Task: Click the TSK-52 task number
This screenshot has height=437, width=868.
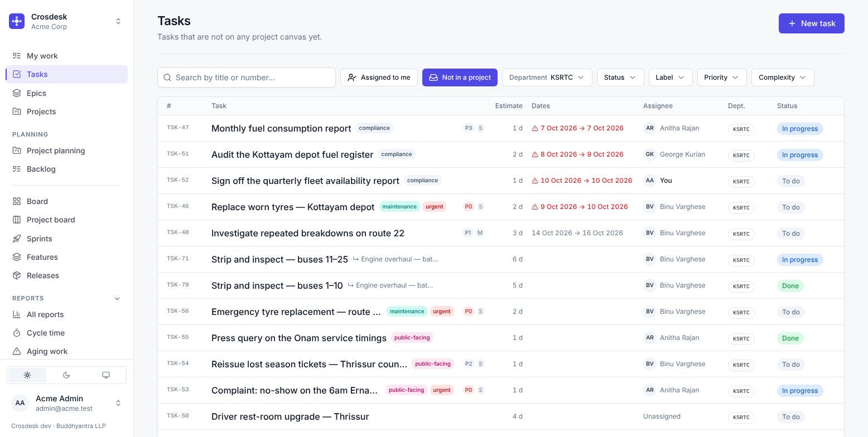Action: coord(178,180)
